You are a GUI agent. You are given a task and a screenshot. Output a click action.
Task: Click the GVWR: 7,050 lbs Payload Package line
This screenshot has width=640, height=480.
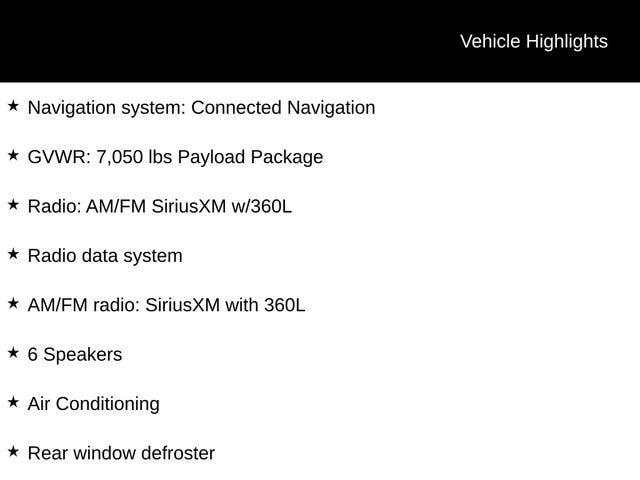[x=175, y=157]
